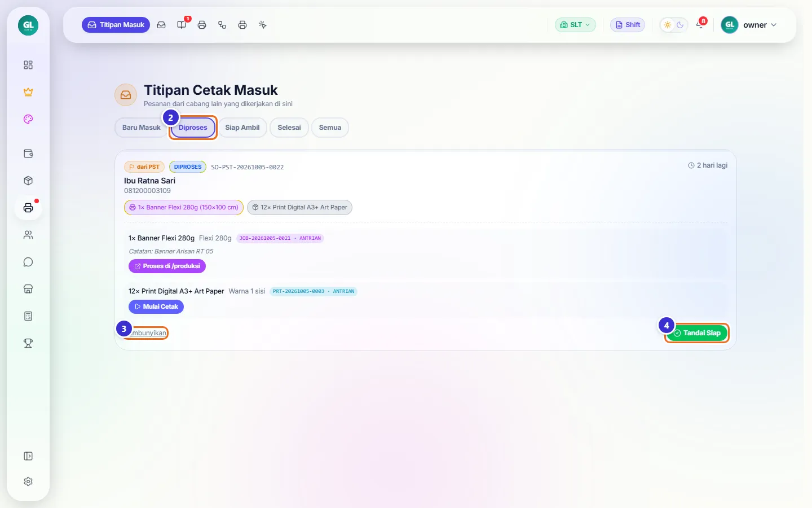Open the calculator icon in sidebar
Viewport: 812px width, 508px height.
28,316
